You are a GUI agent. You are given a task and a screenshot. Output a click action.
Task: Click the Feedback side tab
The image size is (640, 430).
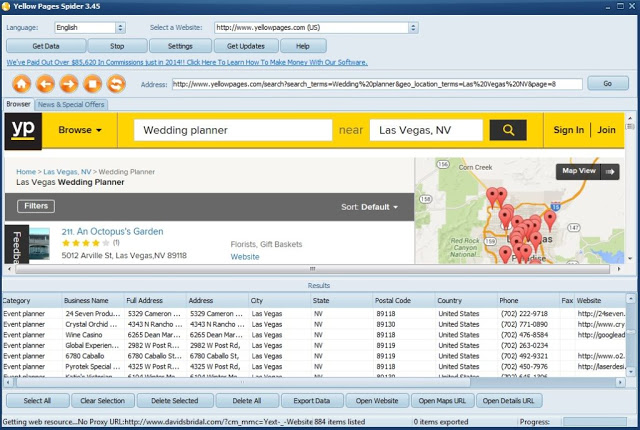tap(17, 245)
